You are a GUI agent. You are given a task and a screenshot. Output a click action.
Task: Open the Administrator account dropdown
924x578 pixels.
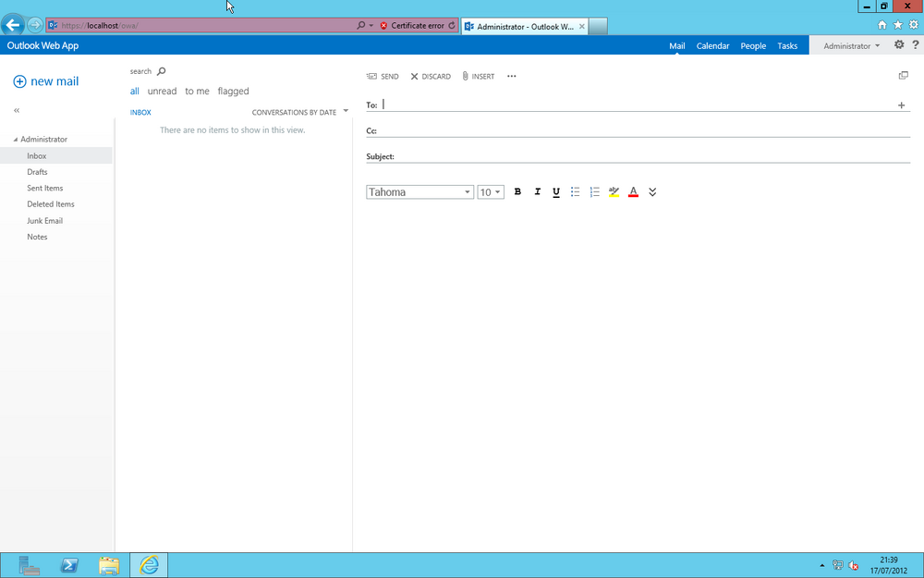[852, 45]
